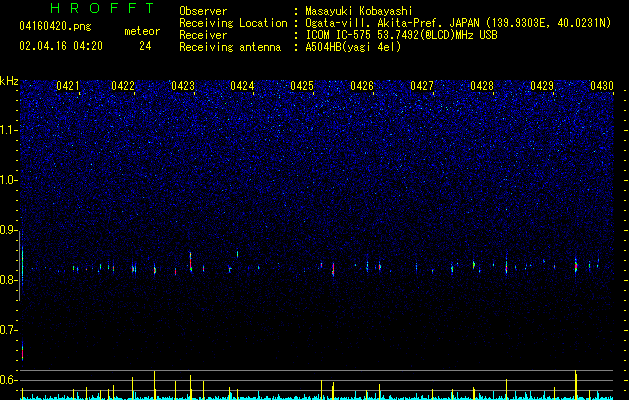Click the 0424 time marker
Screen dimensions: 629x400
tap(242, 86)
